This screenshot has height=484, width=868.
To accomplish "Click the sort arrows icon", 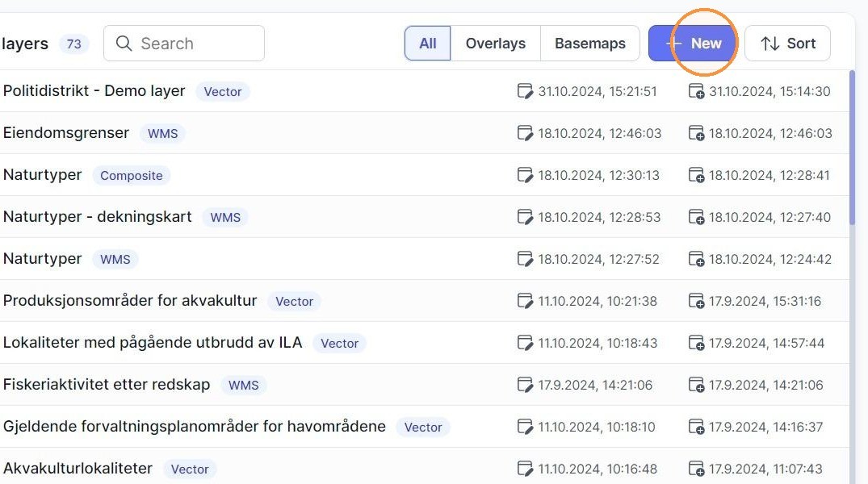I will [770, 43].
